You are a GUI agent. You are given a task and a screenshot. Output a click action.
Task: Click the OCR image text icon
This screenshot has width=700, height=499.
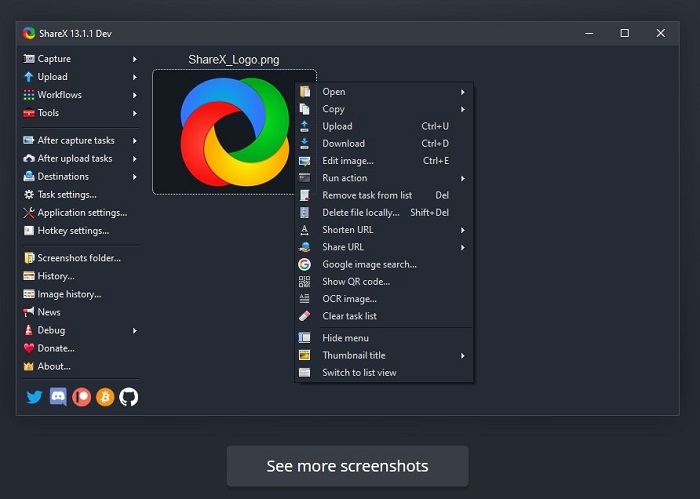pyautogui.click(x=304, y=299)
